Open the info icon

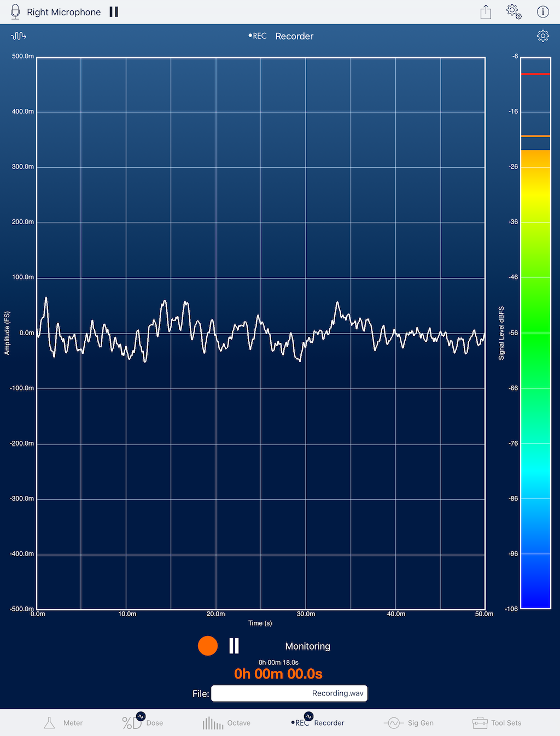(x=542, y=12)
